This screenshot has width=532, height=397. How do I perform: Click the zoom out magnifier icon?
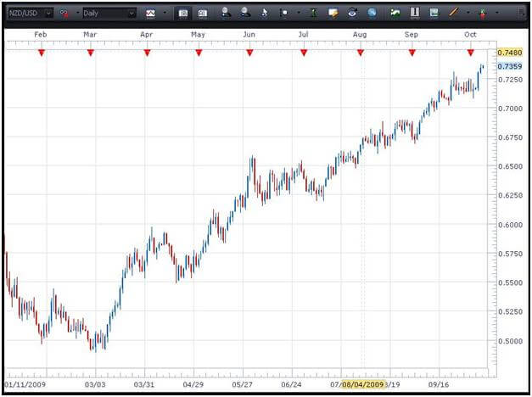coord(245,14)
